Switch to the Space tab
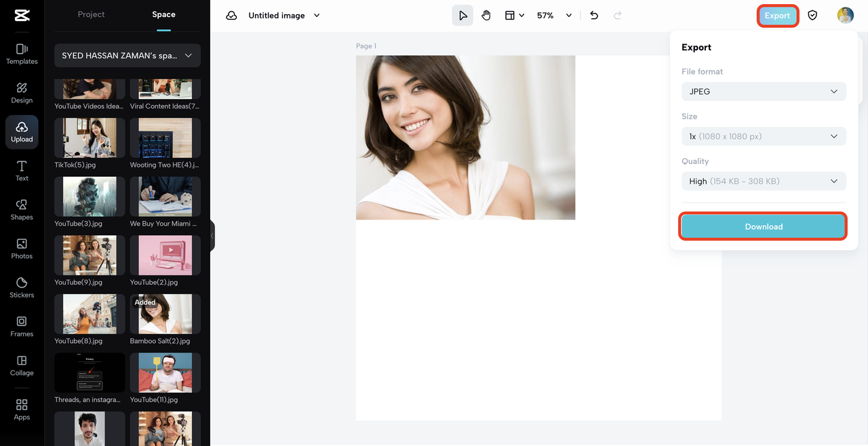Viewport: 868px width, 446px height. click(x=163, y=14)
